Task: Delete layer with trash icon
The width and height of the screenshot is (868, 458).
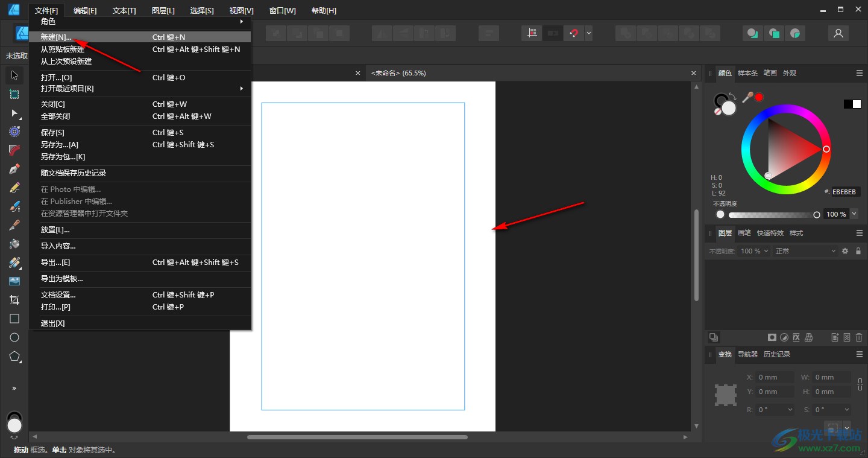Action: click(859, 337)
